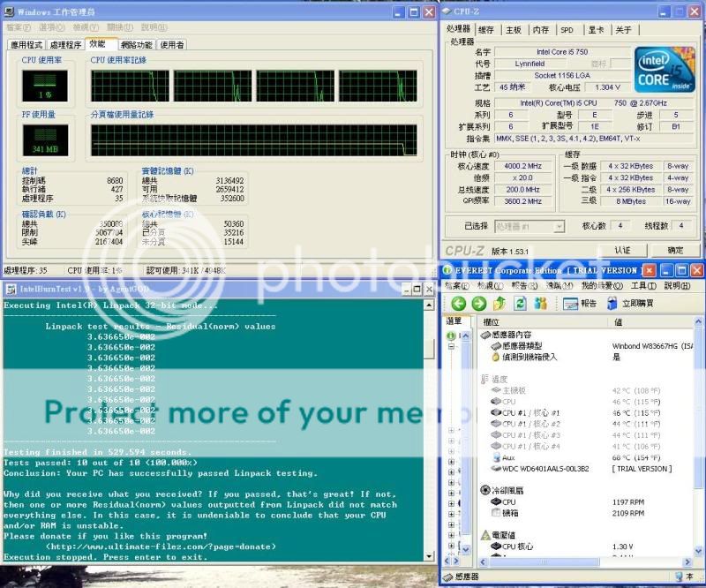
Task: Click EVEREST refresh toolbar icon
Action: (520, 303)
